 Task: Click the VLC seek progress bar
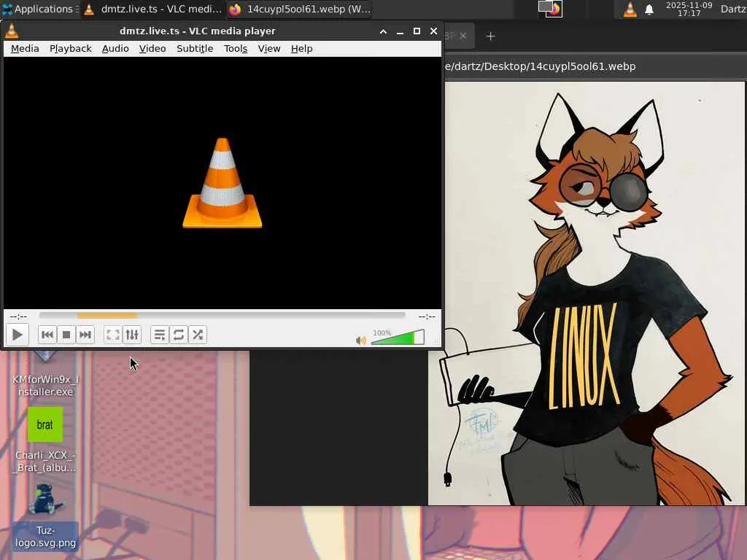pyautogui.click(x=222, y=315)
